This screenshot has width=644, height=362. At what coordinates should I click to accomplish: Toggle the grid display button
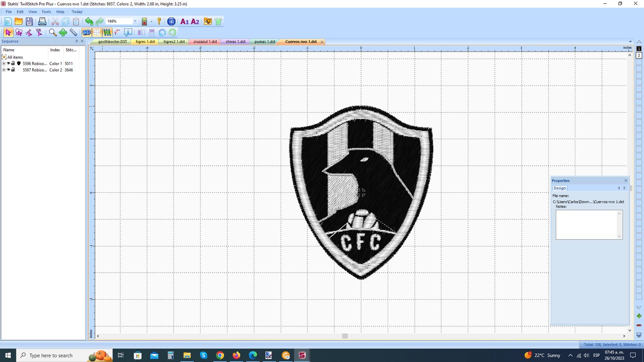click(x=97, y=32)
